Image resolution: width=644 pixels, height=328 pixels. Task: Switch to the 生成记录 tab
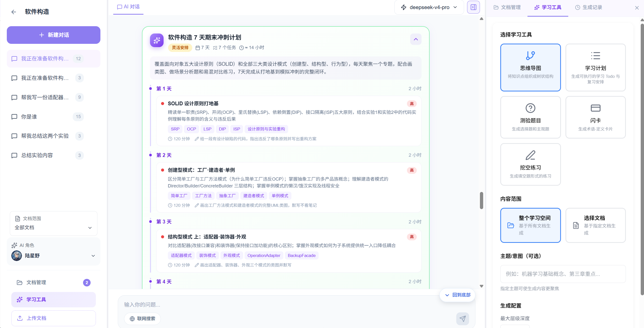pyautogui.click(x=589, y=7)
